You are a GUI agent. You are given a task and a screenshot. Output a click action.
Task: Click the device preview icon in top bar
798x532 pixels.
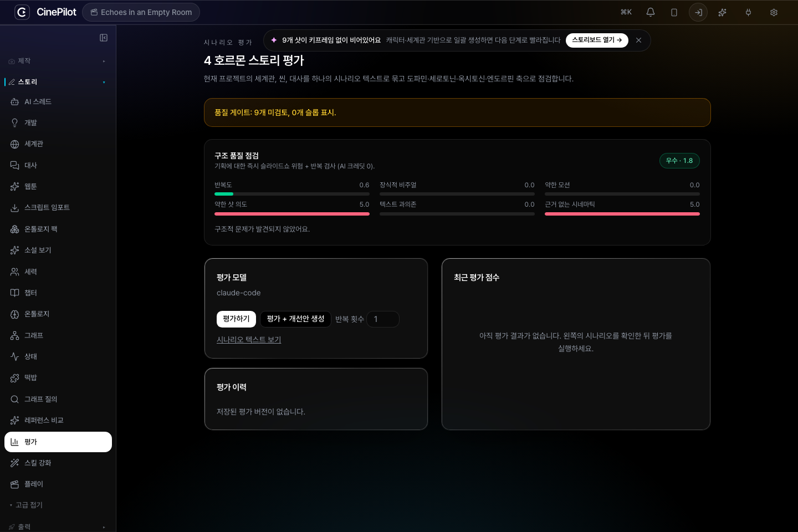(x=674, y=12)
